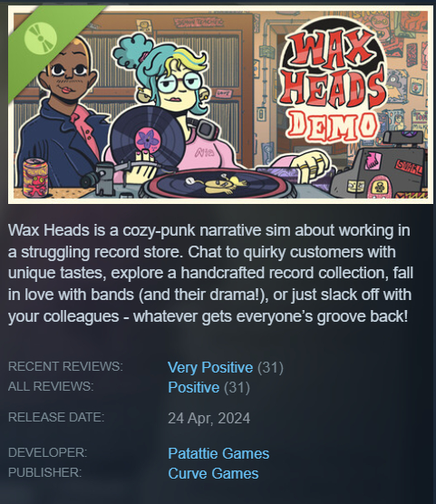
Task: Open the Curve Games publisher page
Action: (x=213, y=473)
